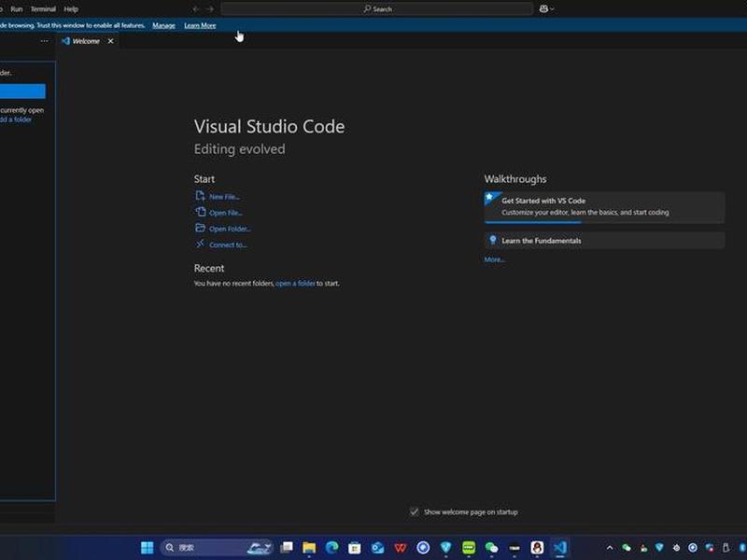The image size is (747, 560).
Task: Click the New File icon
Action: coord(200,196)
